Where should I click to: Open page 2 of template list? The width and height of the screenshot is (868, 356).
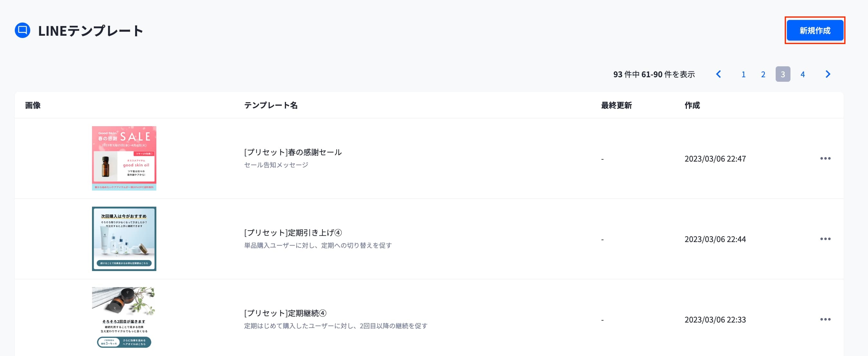tap(763, 74)
